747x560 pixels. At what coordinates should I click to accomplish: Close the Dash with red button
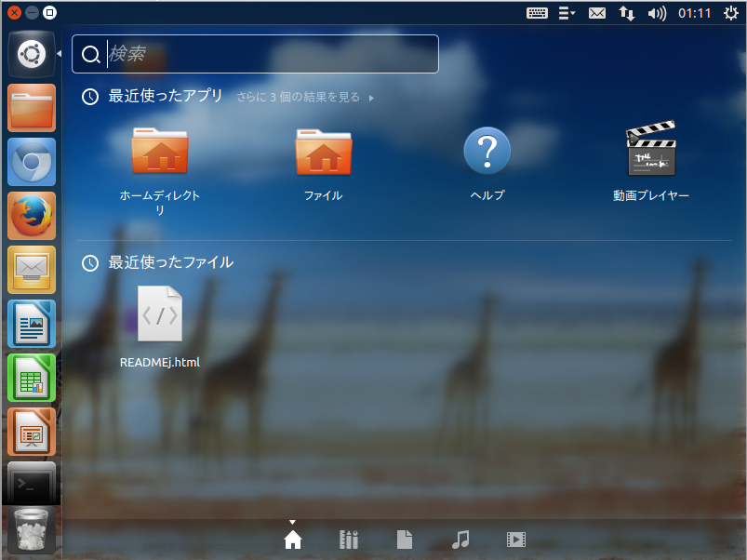click(14, 12)
